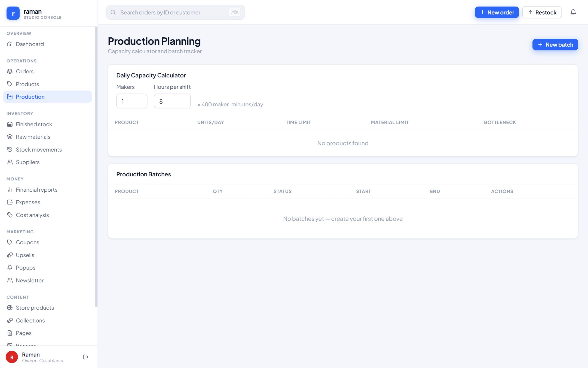Click BOTTLENECK column header

[x=500, y=122]
